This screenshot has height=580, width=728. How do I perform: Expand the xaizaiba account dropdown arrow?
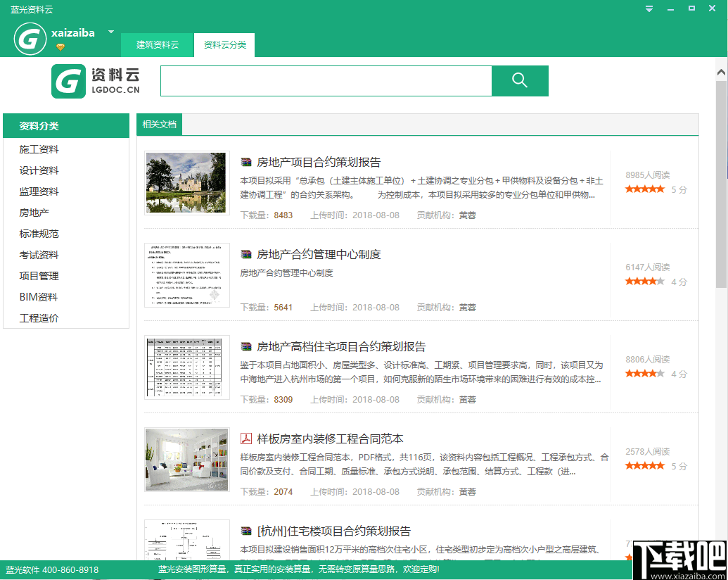point(110,32)
